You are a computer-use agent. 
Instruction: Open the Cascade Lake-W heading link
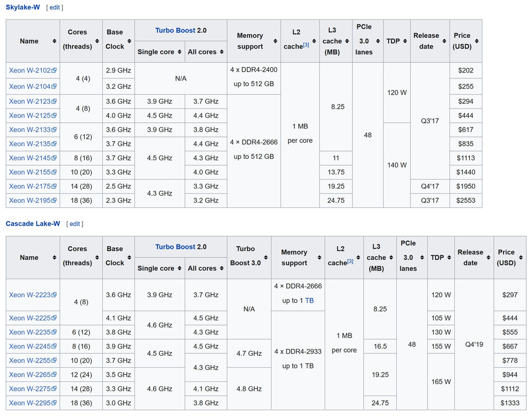pos(33,224)
